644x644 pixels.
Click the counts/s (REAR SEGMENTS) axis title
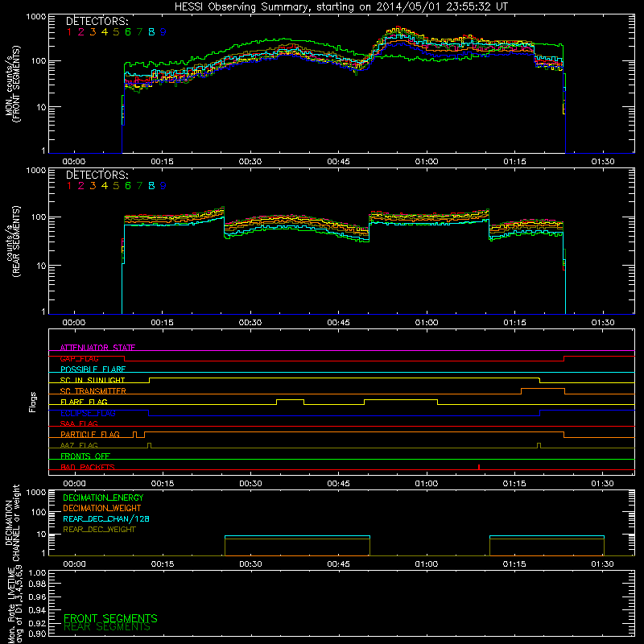tap(12, 242)
